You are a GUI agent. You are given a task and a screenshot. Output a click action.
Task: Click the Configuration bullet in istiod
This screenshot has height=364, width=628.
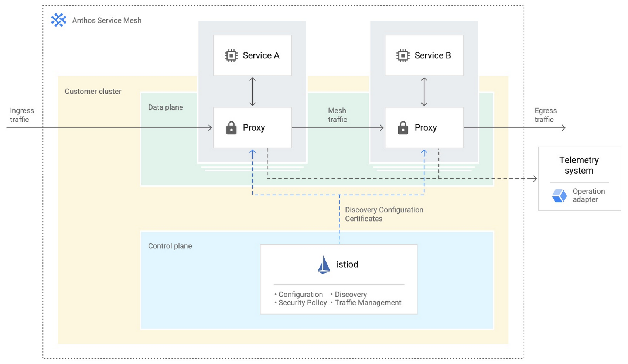click(299, 295)
